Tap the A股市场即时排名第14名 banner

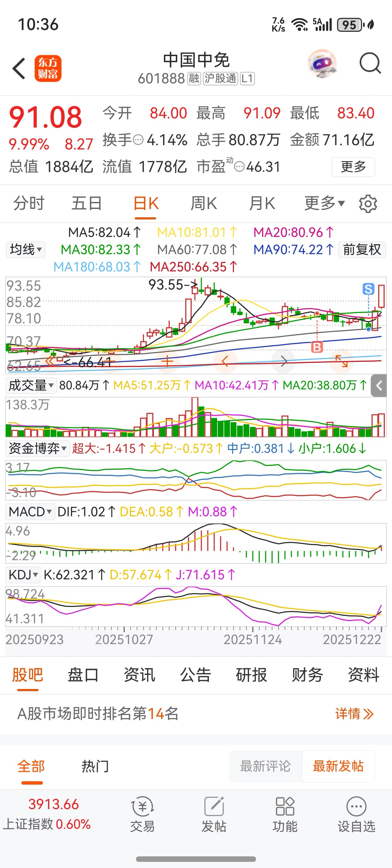click(196, 714)
